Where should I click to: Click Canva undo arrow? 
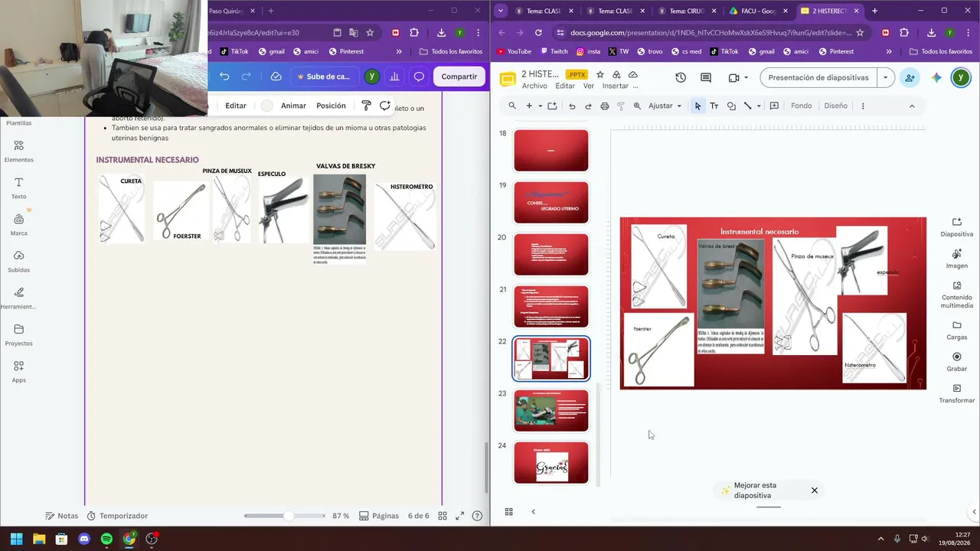click(224, 77)
